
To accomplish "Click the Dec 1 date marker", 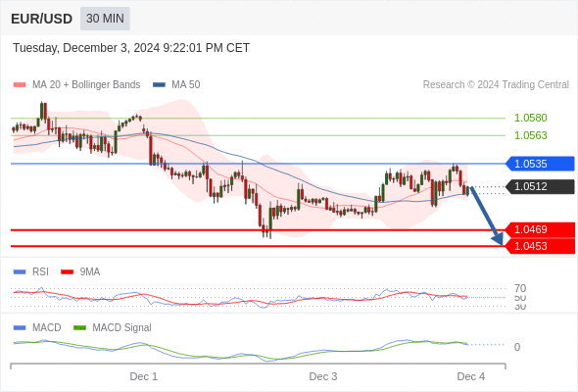I will 143,377.
